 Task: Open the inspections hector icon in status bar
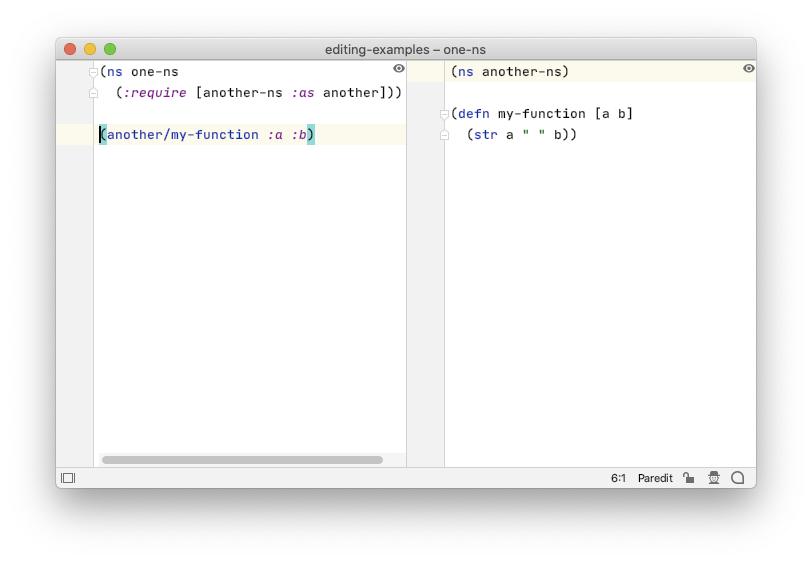click(714, 478)
